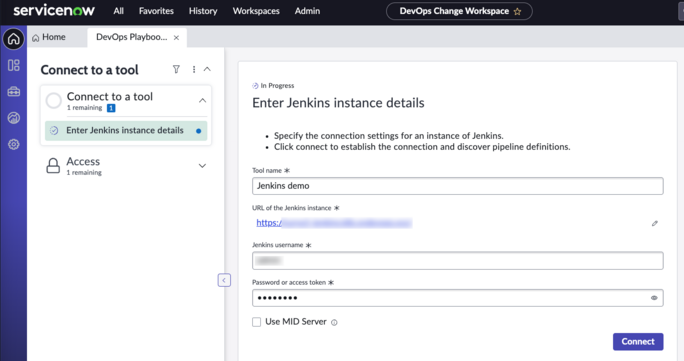
Task: Click the '1 remaining' text under Access
Action: click(84, 173)
